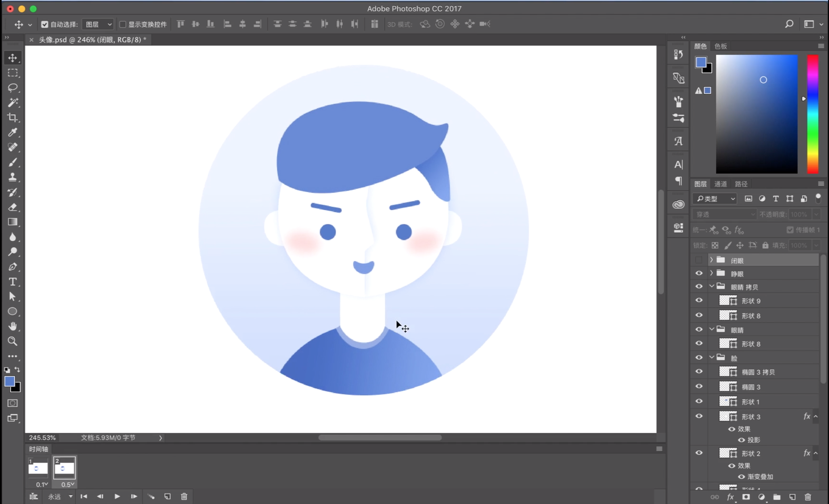Switch to the 色板 tab
Image resolution: width=829 pixels, height=504 pixels.
[x=720, y=46]
